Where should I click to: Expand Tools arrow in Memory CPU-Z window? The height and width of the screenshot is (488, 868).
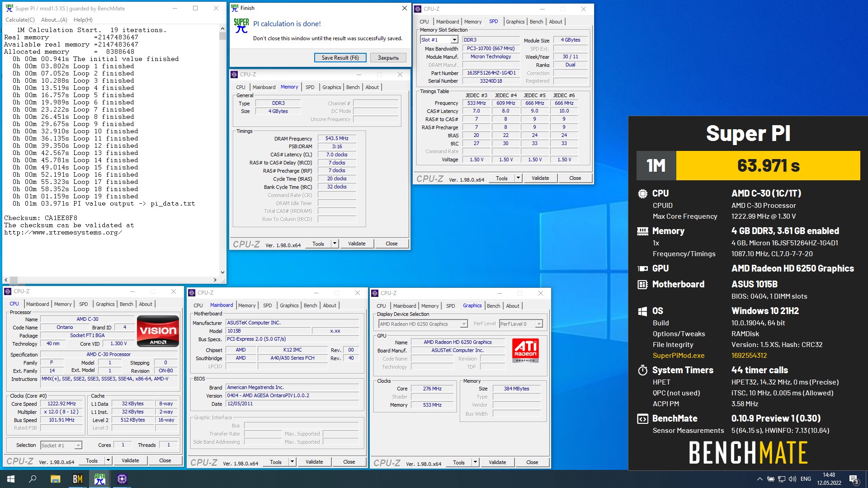tap(335, 244)
